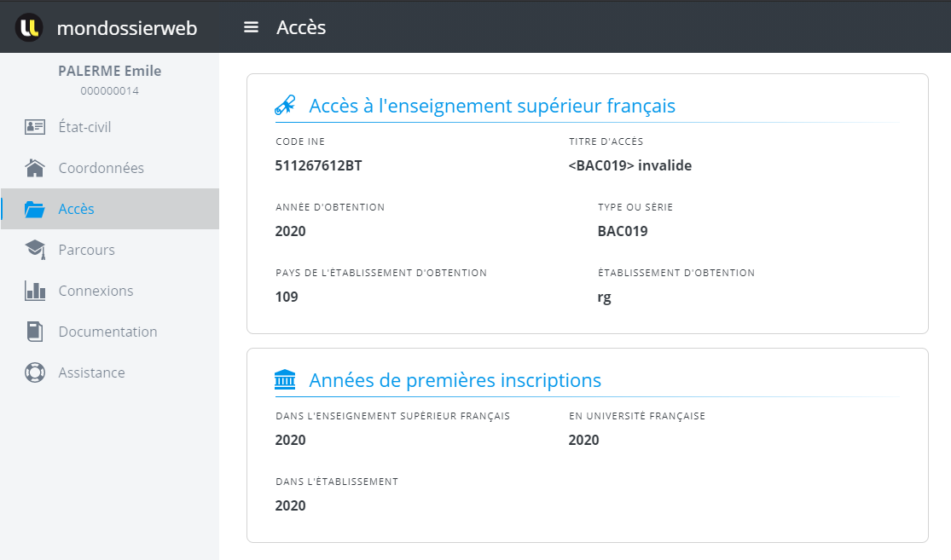
Task: Click the Université de Lorraine logo icon
Action: pyautogui.click(x=29, y=27)
